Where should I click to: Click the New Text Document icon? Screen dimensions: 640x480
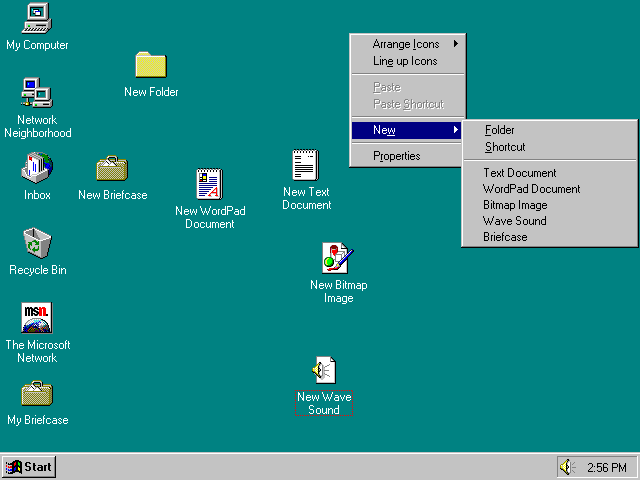coord(306,165)
